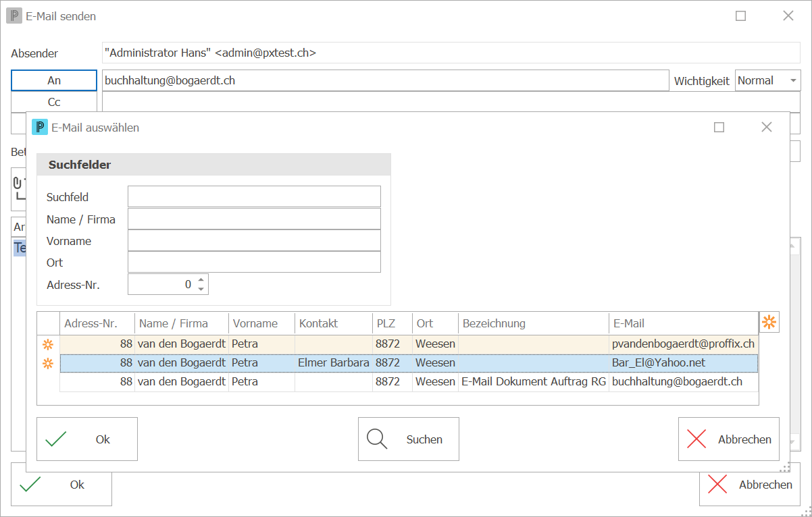Click the E-Mail auswählen title bar app icon

pyautogui.click(x=40, y=127)
